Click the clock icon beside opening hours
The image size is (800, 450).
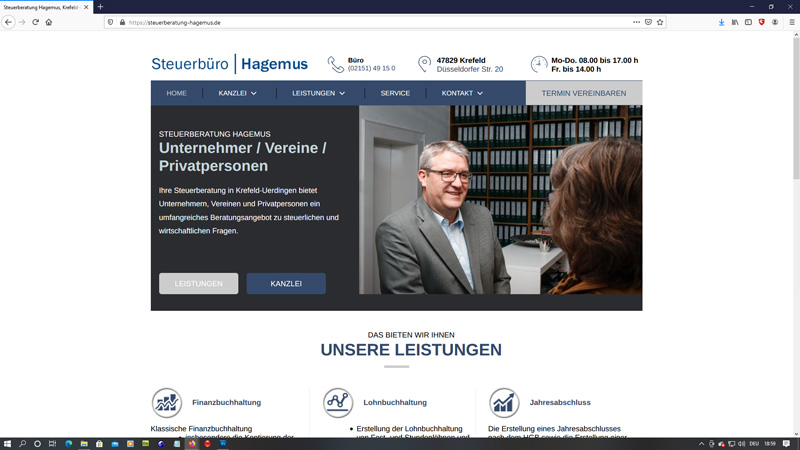pos(539,64)
